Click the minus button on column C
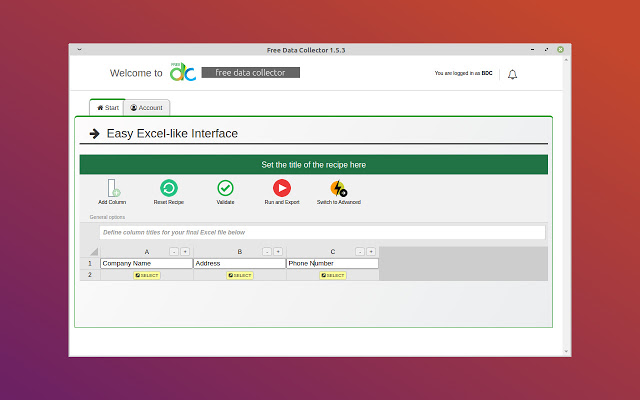640x400 pixels. tap(360, 252)
